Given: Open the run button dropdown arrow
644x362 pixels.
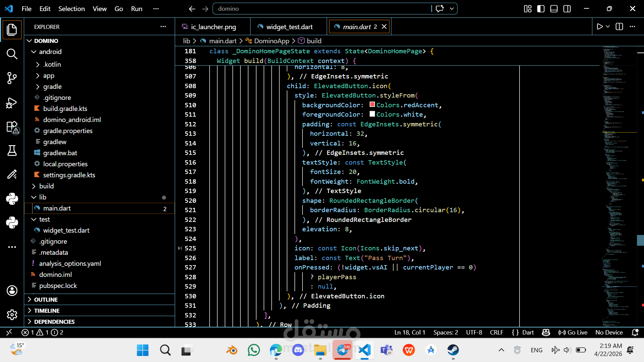Looking at the screenshot, I should (x=608, y=26).
